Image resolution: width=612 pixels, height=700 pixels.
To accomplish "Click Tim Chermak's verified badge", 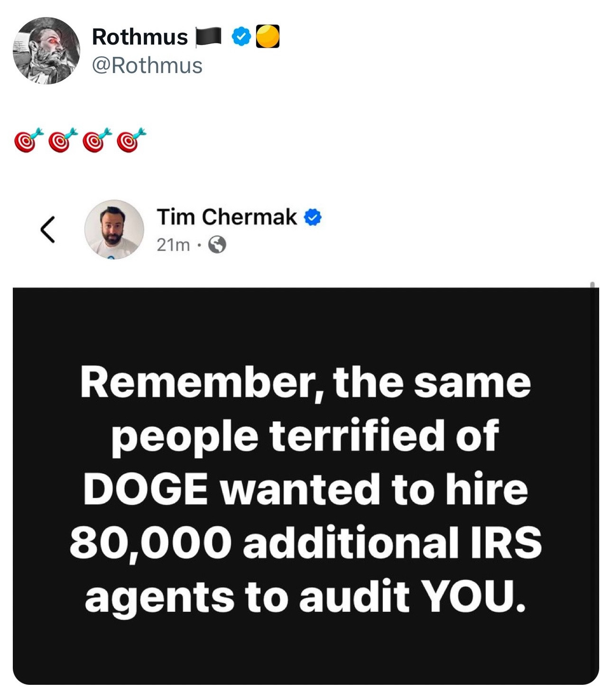I will pos(313,218).
